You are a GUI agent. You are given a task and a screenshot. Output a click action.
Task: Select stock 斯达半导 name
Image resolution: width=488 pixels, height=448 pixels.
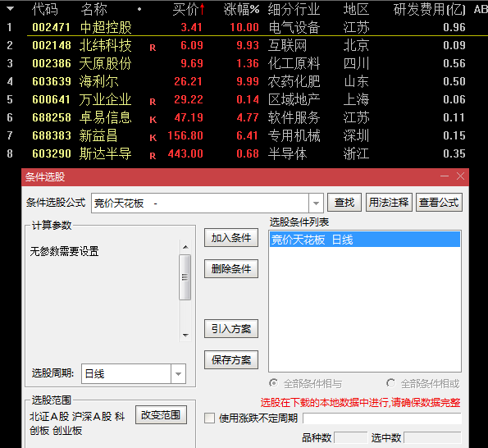[x=105, y=153]
